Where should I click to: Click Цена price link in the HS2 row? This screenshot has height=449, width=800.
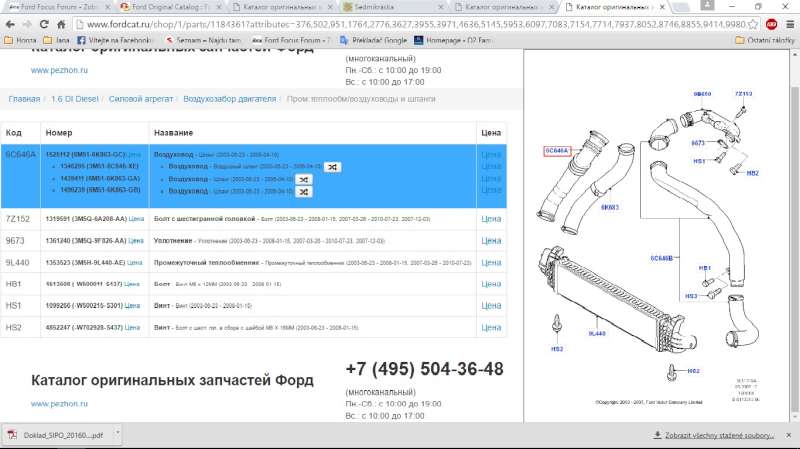click(x=491, y=327)
